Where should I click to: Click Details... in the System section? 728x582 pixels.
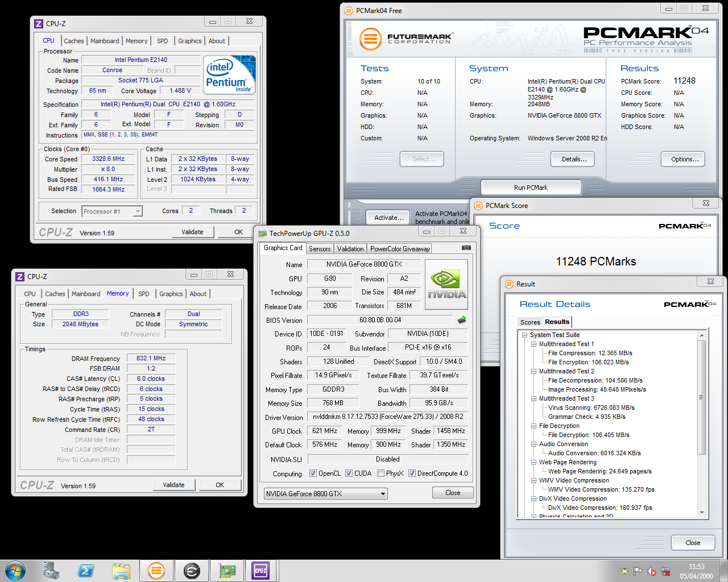point(573,159)
